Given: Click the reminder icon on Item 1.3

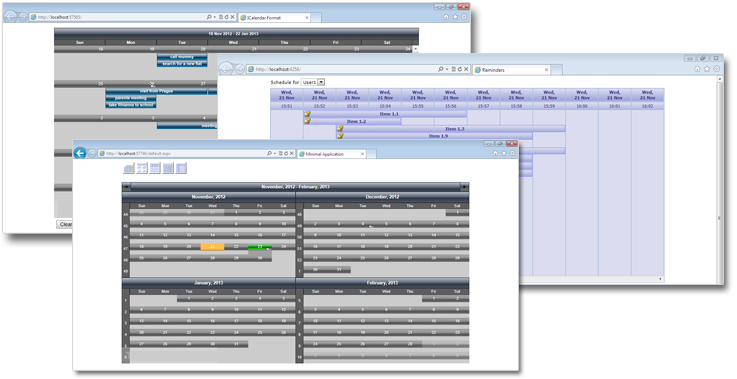Looking at the screenshot, I should point(340,128).
